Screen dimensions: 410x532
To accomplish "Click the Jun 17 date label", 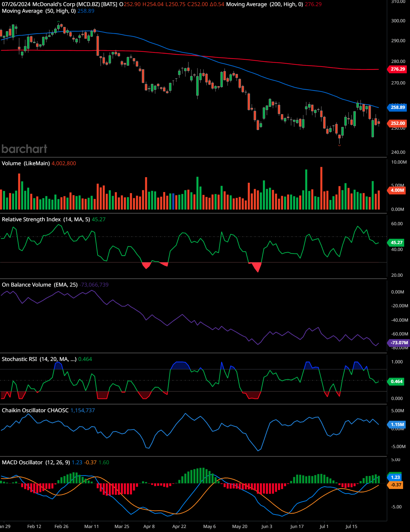I will pyautogui.click(x=297, y=526).
